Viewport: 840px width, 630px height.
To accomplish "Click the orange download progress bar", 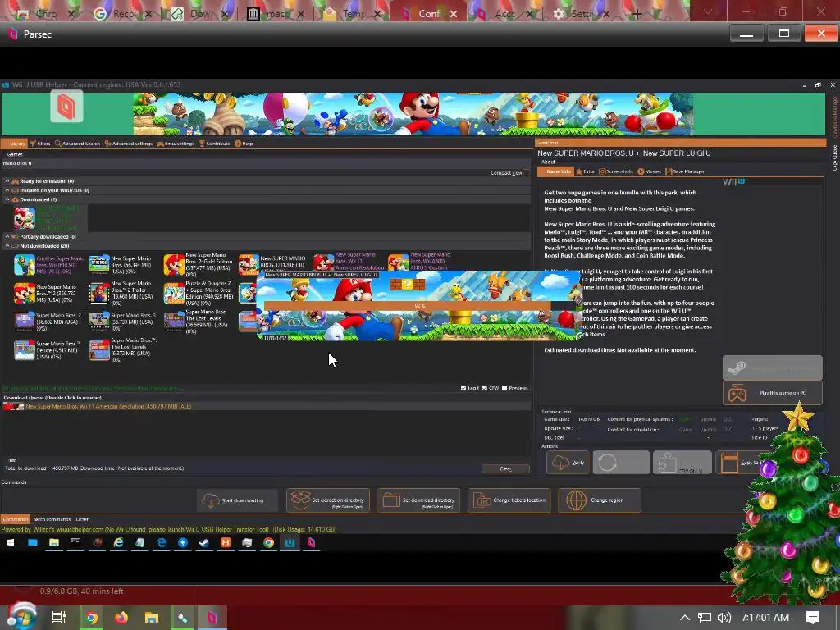I will [x=419, y=306].
